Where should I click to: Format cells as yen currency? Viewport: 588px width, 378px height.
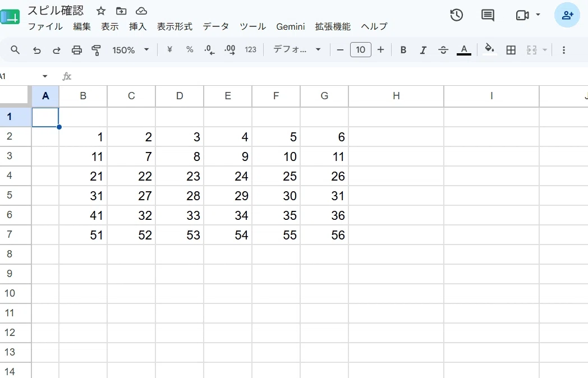(x=169, y=49)
